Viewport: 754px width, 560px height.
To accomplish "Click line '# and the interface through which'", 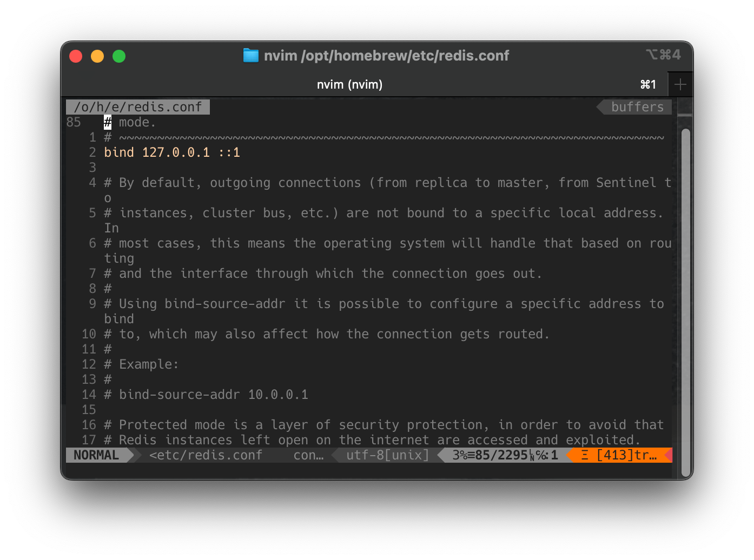I will click(323, 274).
